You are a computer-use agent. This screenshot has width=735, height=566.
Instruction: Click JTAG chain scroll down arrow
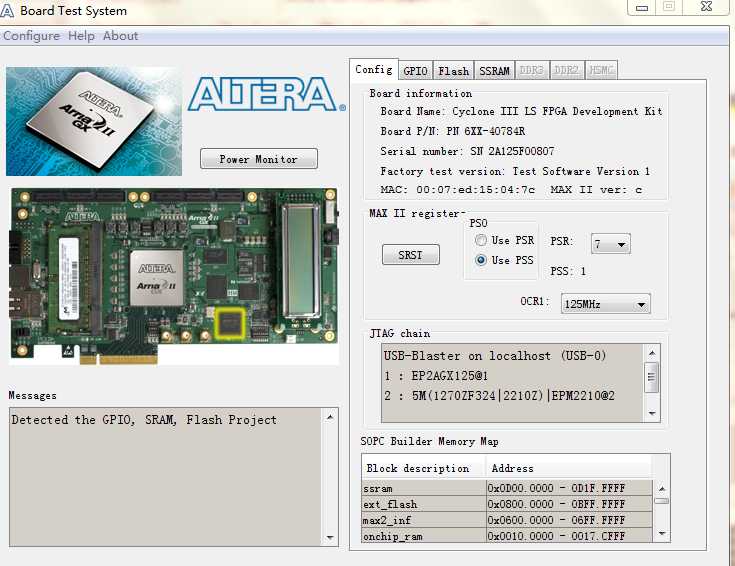652,414
